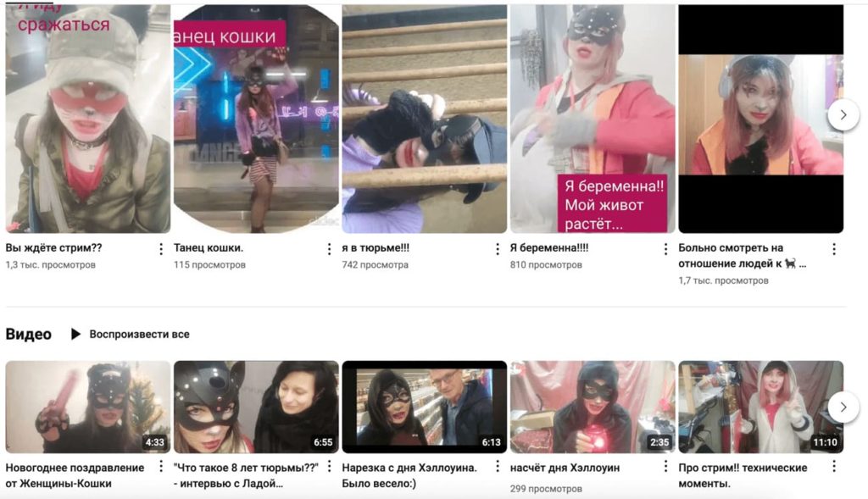Image resolution: width=868 pixels, height=499 pixels.
Task: Open "Нарезка с дня Хэллоуина. Было весело:)" title
Action: tap(409, 475)
